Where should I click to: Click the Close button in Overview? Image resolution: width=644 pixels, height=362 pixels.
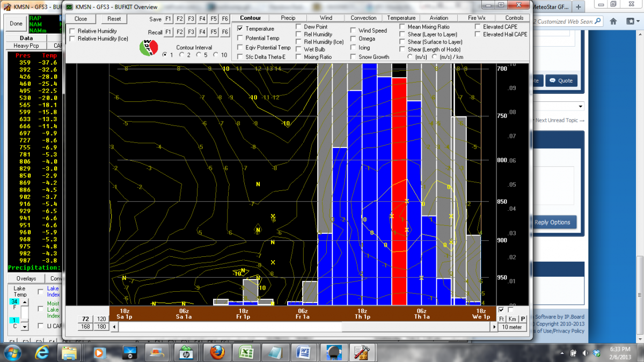click(80, 19)
